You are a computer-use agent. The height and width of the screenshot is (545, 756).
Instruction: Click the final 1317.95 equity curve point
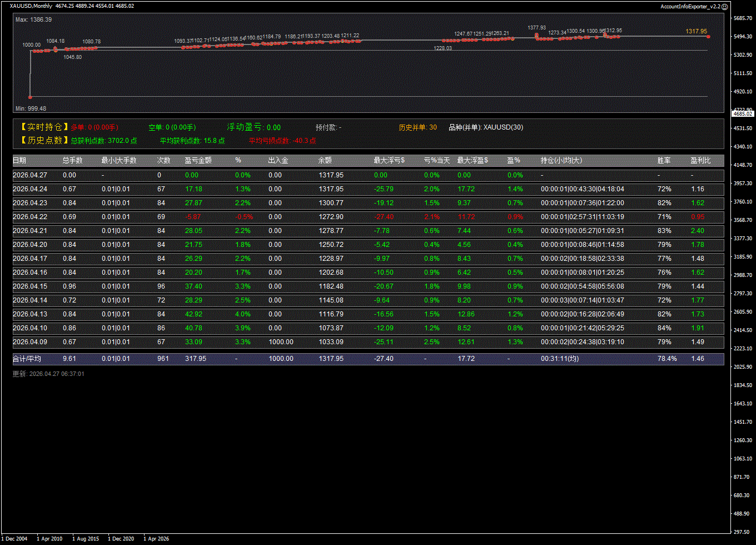(x=708, y=37)
